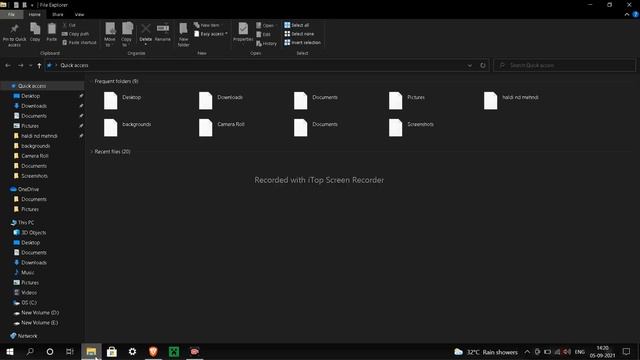Select the Downloads frequent folder
The height and width of the screenshot is (360, 640).
pyautogui.click(x=221, y=100)
